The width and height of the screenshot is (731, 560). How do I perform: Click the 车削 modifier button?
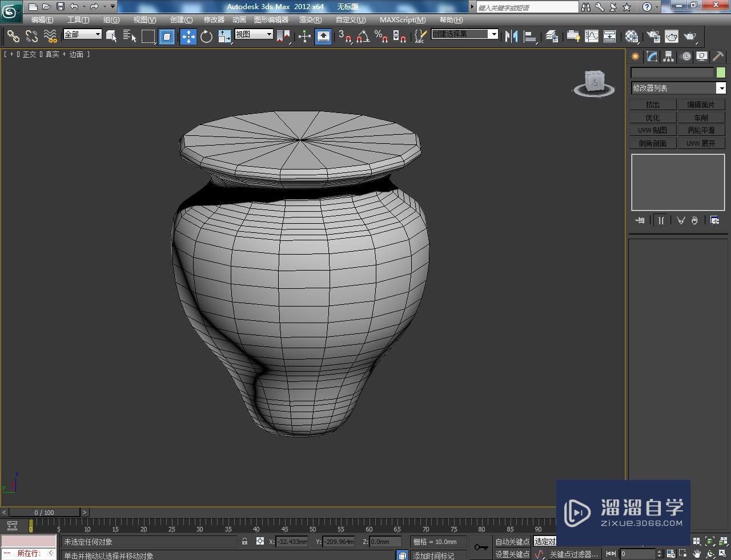701,118
